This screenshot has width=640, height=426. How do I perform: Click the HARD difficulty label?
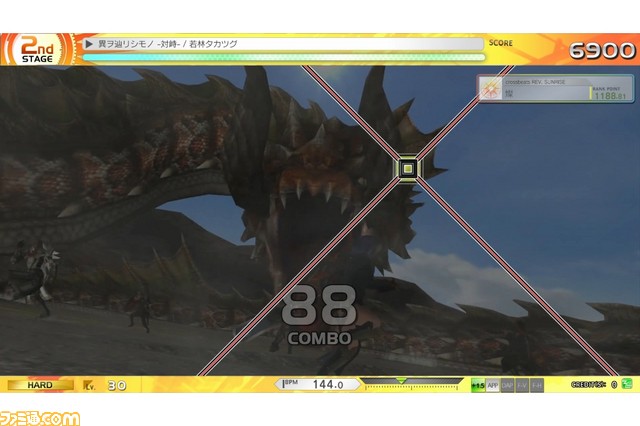[38, 385]
